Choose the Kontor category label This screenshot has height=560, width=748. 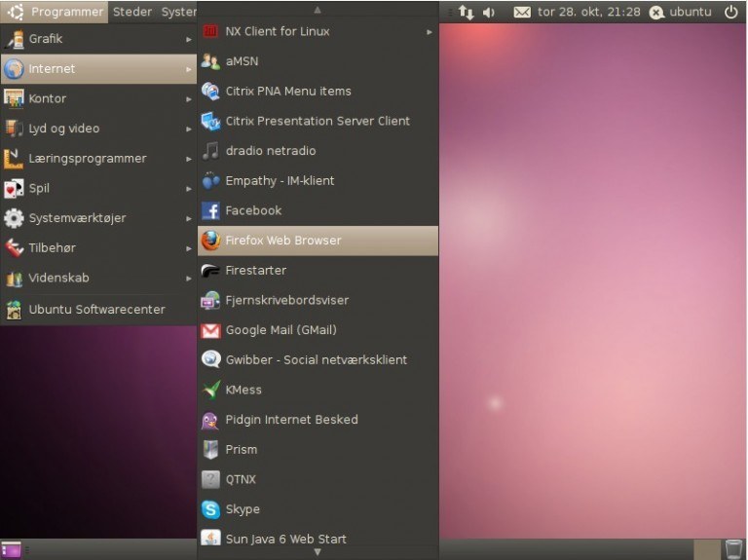pos(47,98)
